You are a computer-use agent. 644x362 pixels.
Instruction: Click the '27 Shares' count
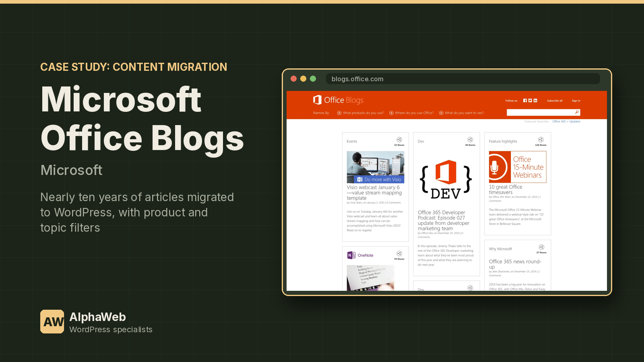click(541, 253)
